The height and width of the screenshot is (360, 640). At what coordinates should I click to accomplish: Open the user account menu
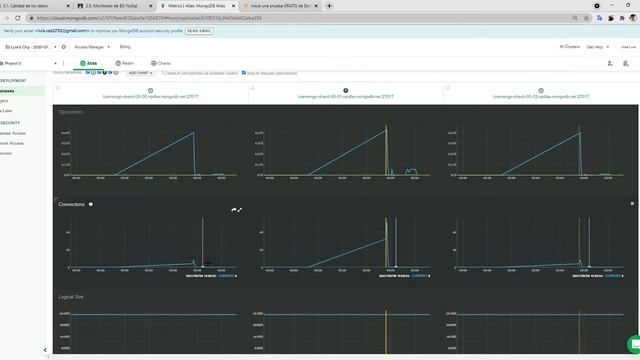coord(628,47)
